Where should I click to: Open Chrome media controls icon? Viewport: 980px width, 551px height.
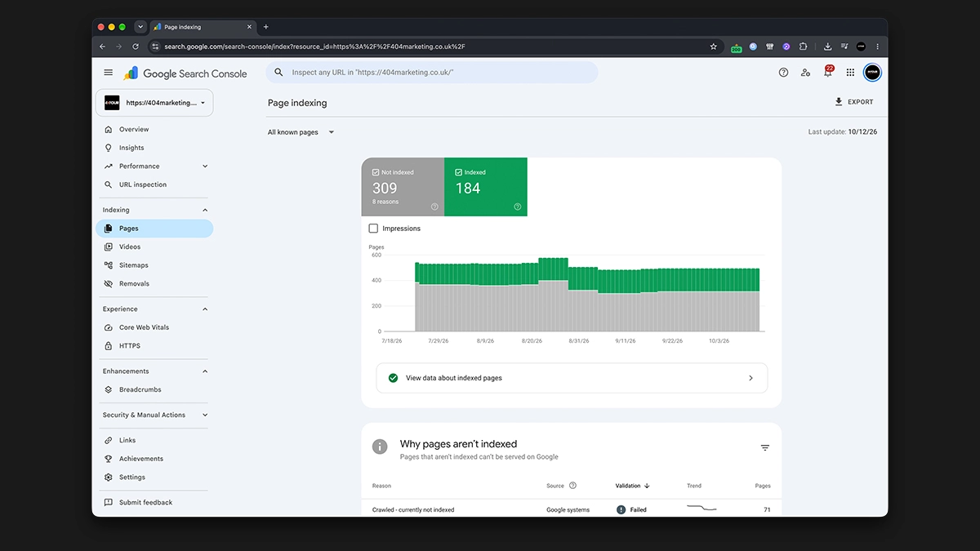click(844, 47)
